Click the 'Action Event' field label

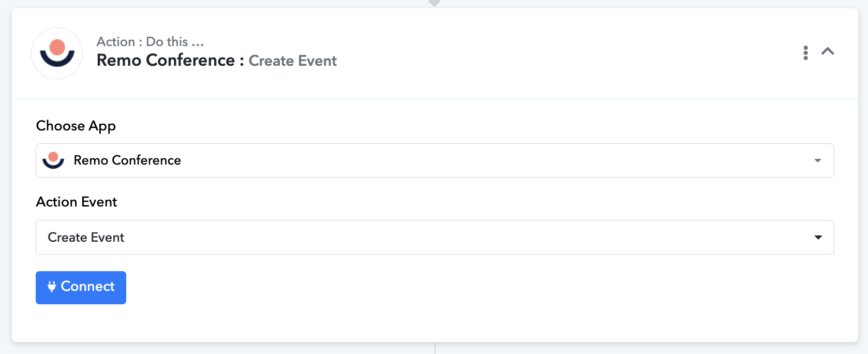77,202
